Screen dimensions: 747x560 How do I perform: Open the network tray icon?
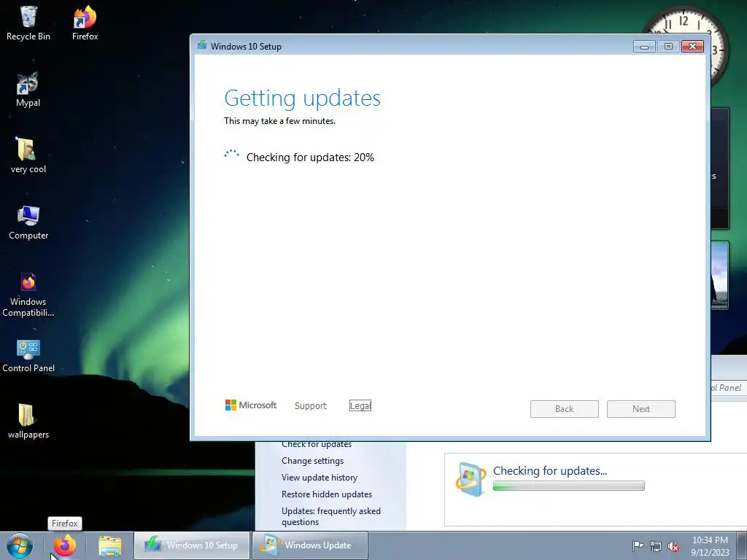(656, 546)
